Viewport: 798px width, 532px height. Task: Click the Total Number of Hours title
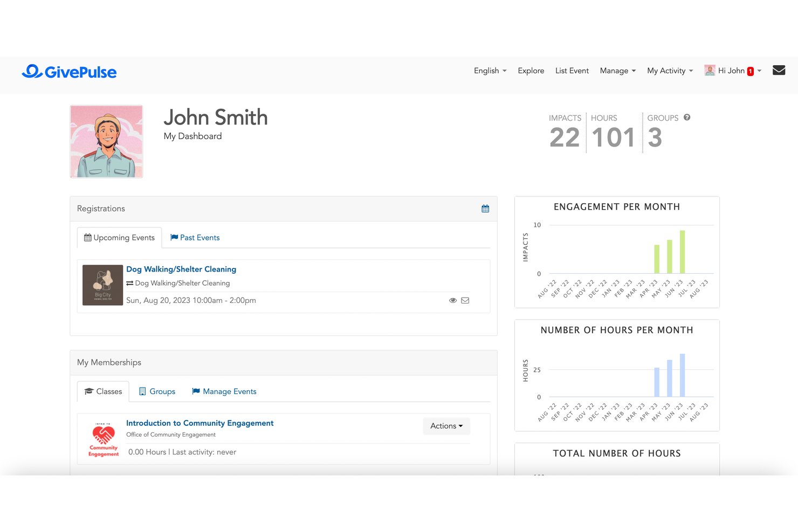pyautogui.click(x=617, y=454)
